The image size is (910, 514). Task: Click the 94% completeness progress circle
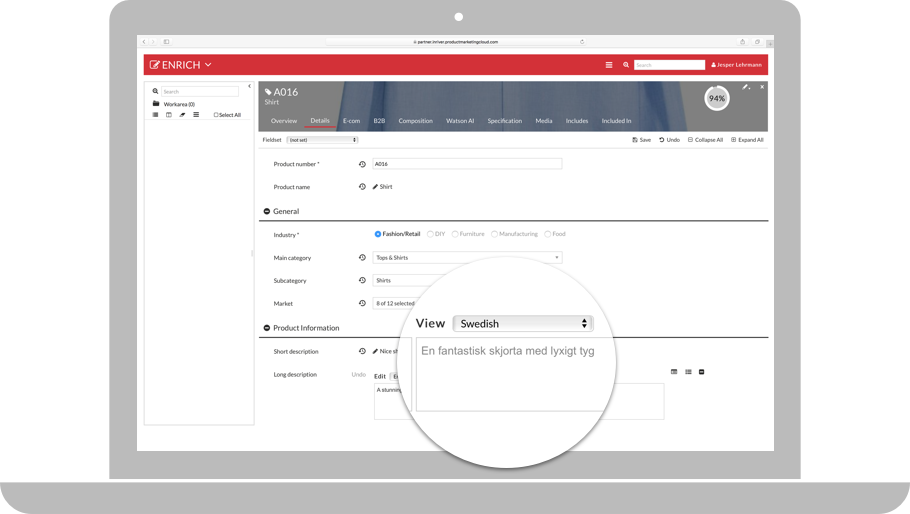coord(716,98)
